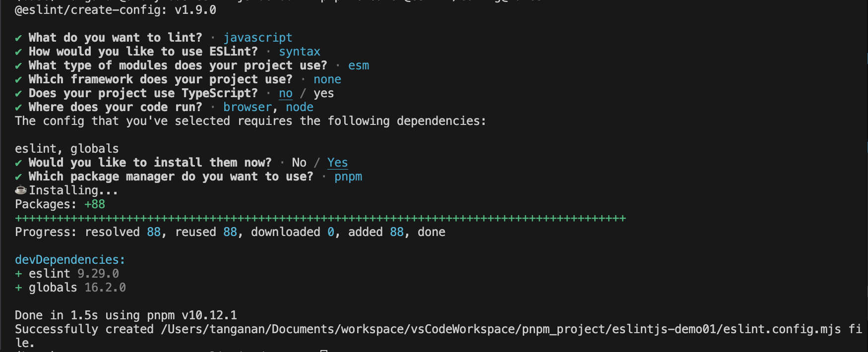Click the 'pnpm' package manager answer
Screen dimensions: 868x352
[348, 176]
